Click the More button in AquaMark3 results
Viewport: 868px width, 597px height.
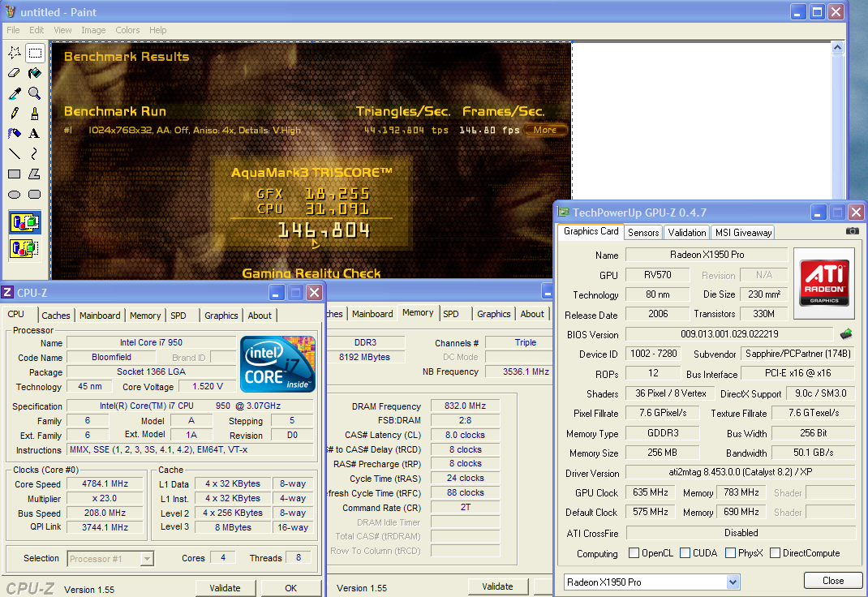[x=545, y=130]
